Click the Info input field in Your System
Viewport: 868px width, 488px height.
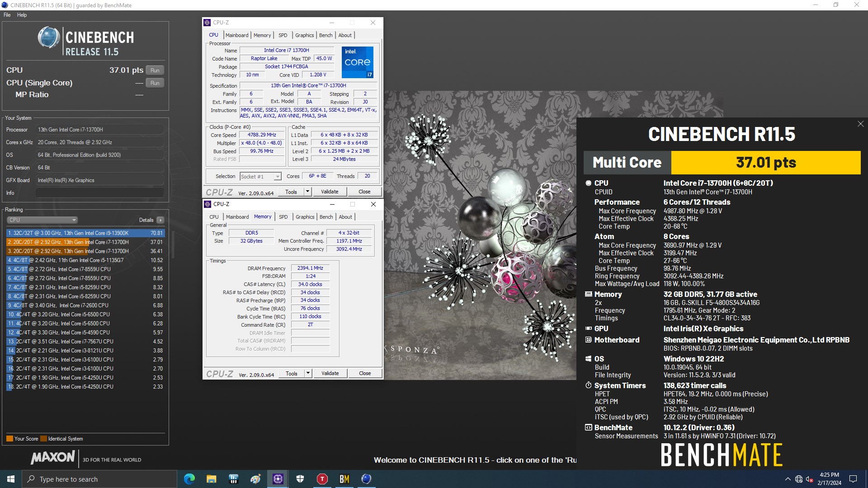click(100, 193)
